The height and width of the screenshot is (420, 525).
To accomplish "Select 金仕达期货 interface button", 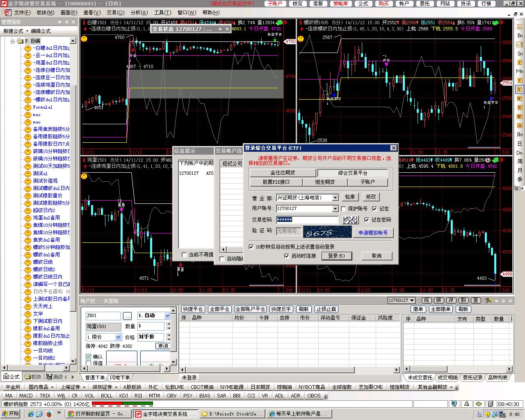I will [x=283, y=173].
